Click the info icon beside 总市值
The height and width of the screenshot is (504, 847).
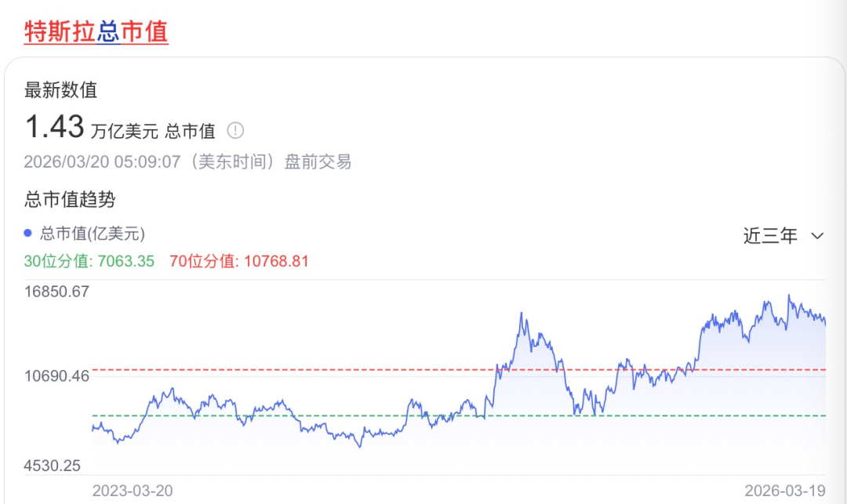(236, 130)
